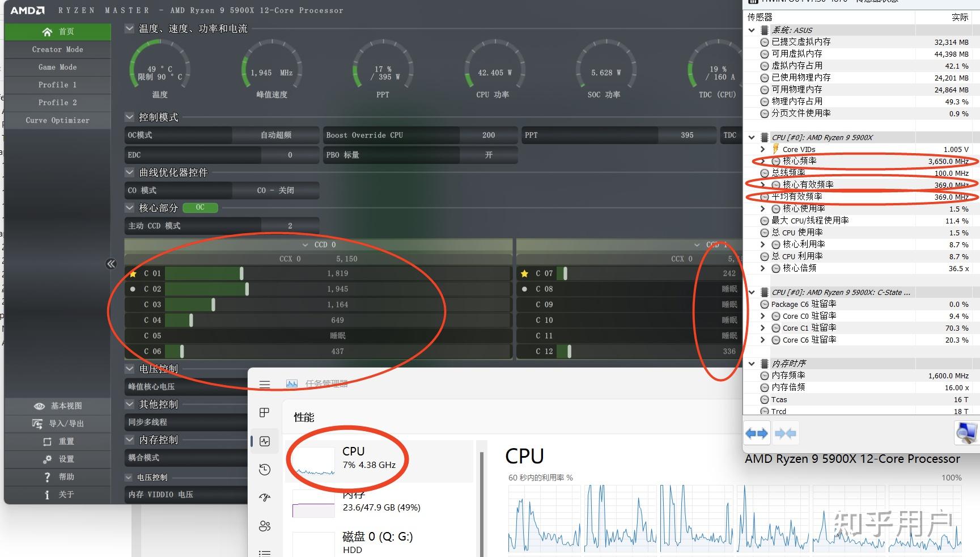Open the Profile 1 tab
Screen dimensions: 980x557
57,85
